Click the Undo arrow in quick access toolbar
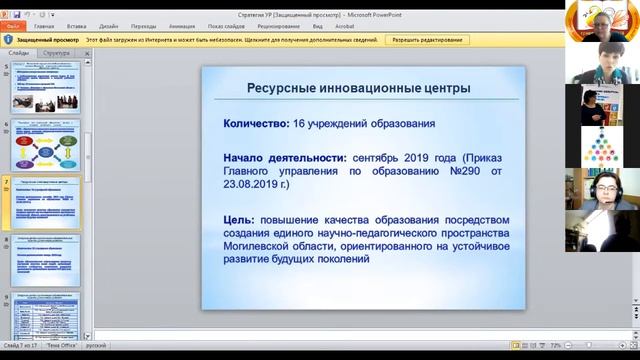640x360 pixels. [28, 15]
